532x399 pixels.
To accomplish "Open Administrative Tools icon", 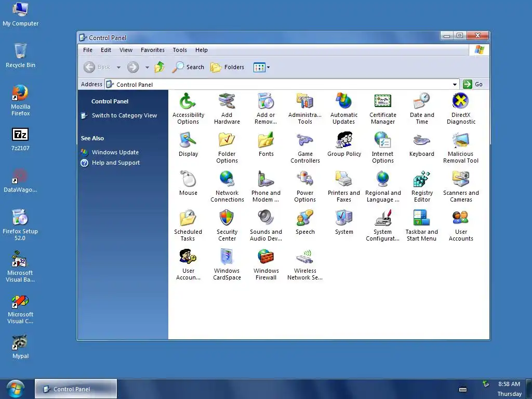I will [304, 109].
